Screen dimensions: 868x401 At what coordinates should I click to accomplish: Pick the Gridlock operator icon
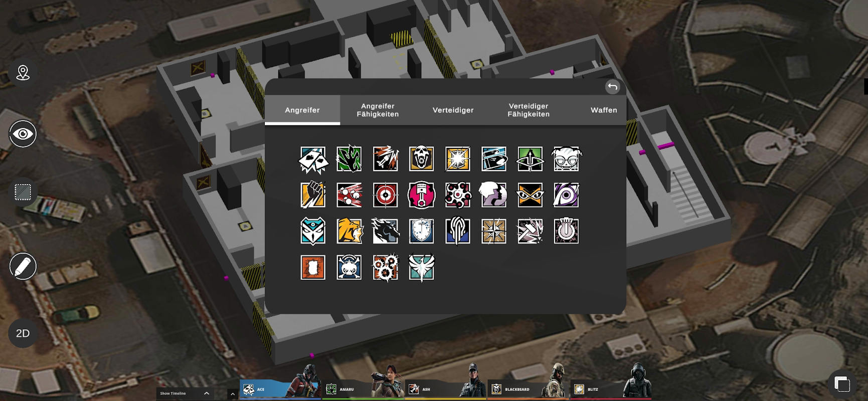click(421, 195)
